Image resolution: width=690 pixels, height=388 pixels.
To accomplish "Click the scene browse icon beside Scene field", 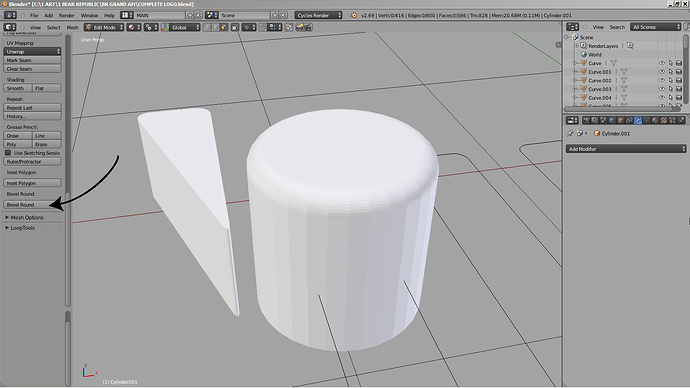I will (x=212, y=15).
